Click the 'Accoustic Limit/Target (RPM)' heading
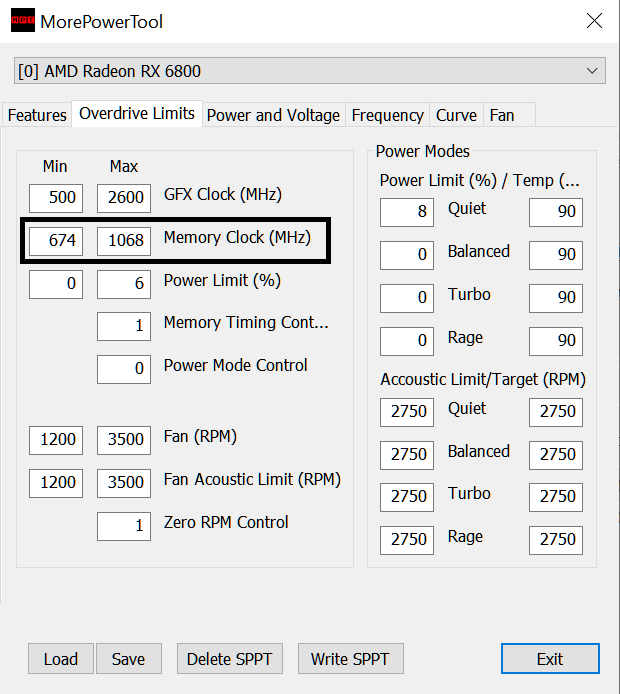This screenshot has height=694, width=620. point(483,379)
